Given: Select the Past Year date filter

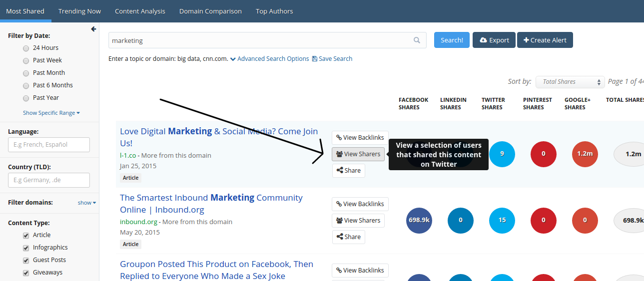Looking at the screenshot, I should [x=26, y=98].
